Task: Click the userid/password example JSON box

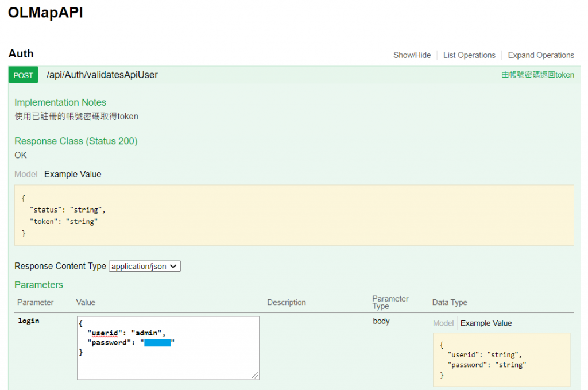Action: (501, 360)
